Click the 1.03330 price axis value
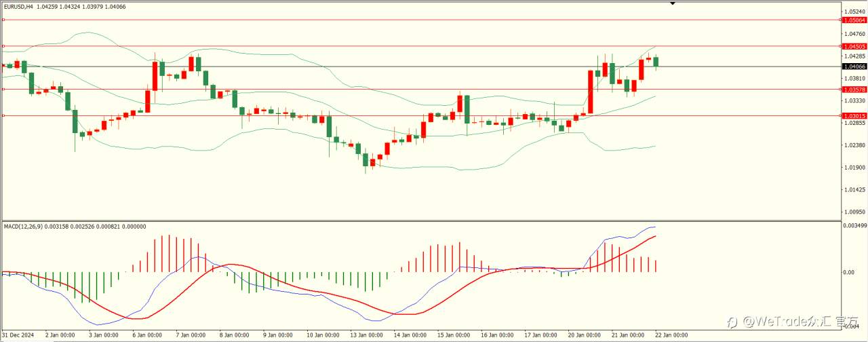Viewport: 868px width, 342px height. [x=856, y=101]
